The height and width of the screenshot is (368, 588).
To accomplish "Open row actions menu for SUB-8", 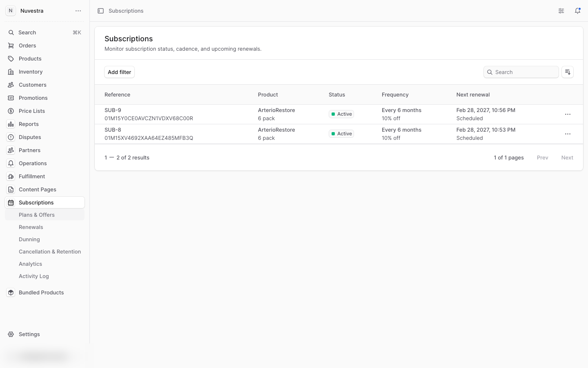I will point(568,134).
